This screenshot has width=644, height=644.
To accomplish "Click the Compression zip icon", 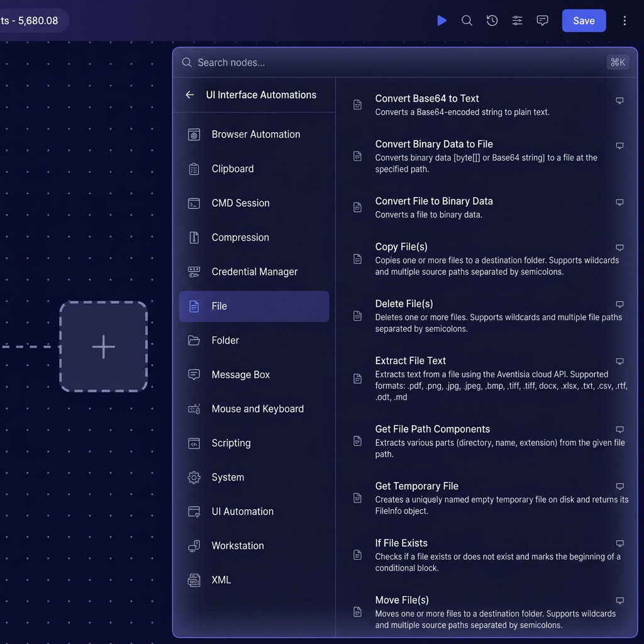I will [194, 237].
